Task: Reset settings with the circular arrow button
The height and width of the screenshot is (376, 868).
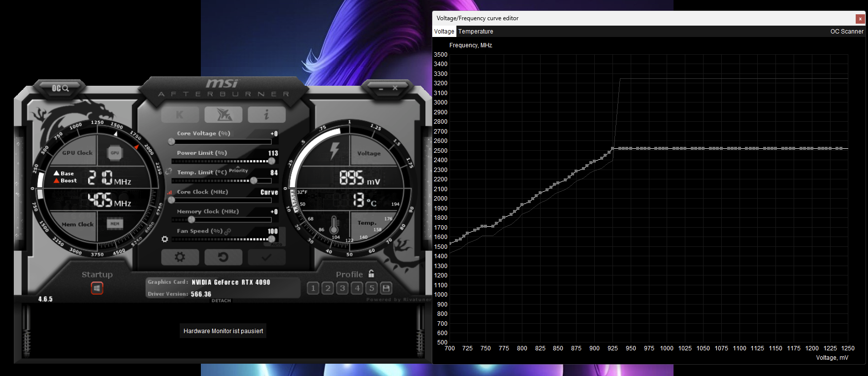Action: point(224,257)
